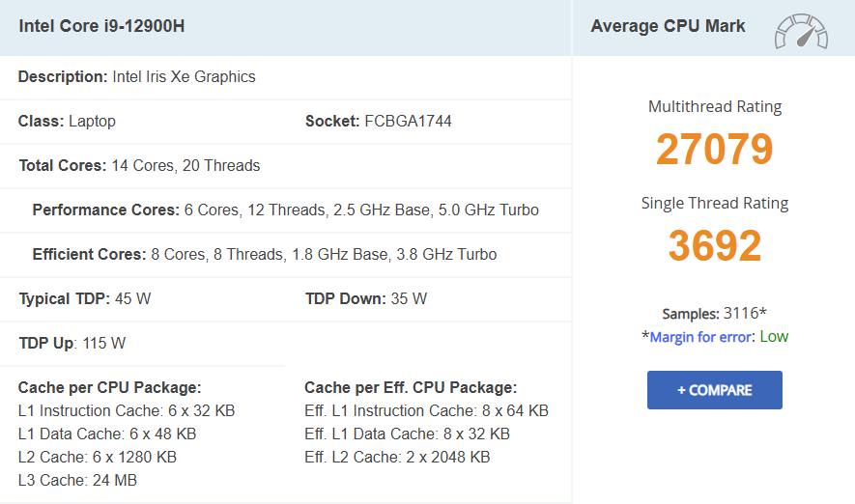Click the Performance Cores details line
Screen dimensions: 855x504
[x=285, y=210]
